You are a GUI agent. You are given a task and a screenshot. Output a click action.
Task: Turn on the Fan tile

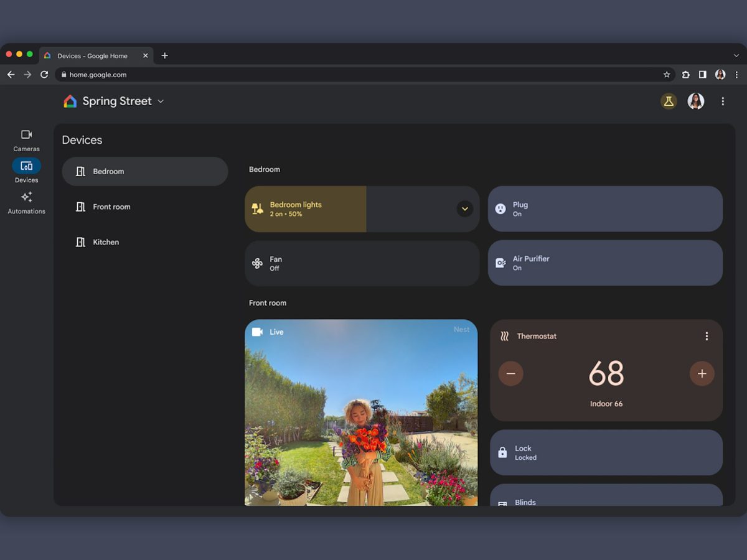(x=362, y=263)
